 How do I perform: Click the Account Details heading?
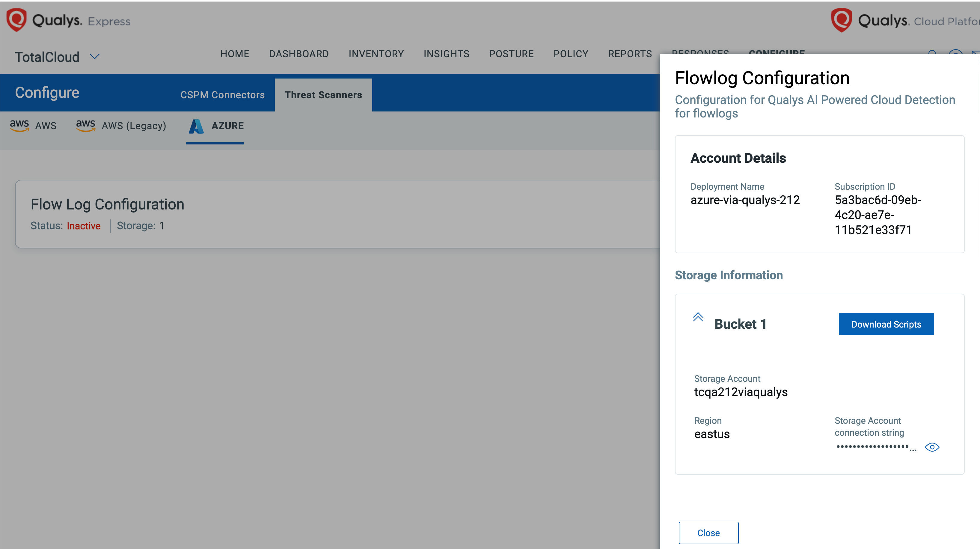point(738,158)
